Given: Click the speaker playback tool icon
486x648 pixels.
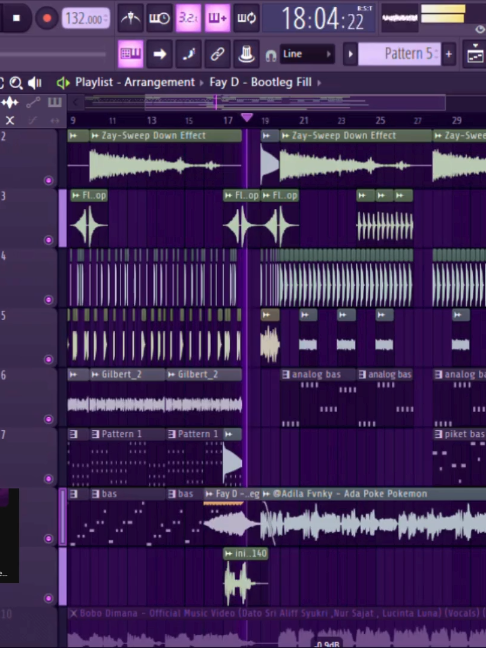Looking at the screenshot, I should pos(35,83).
